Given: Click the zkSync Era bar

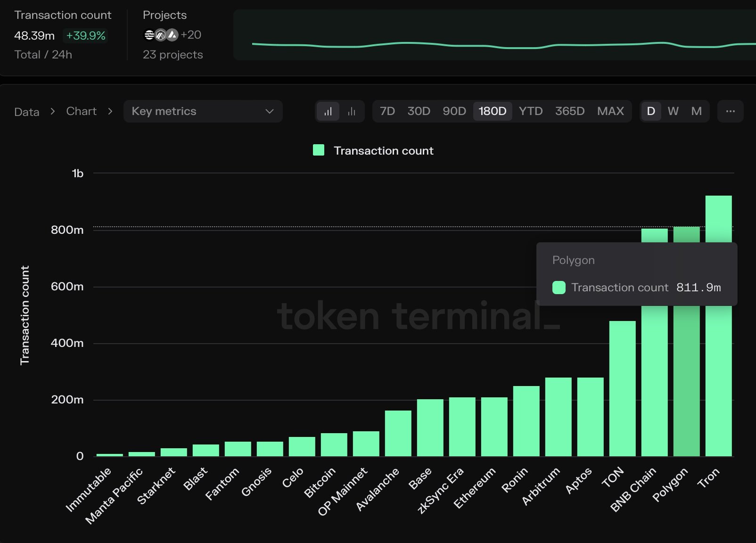Looking at the screenshot, I should [x=462, y=427].
